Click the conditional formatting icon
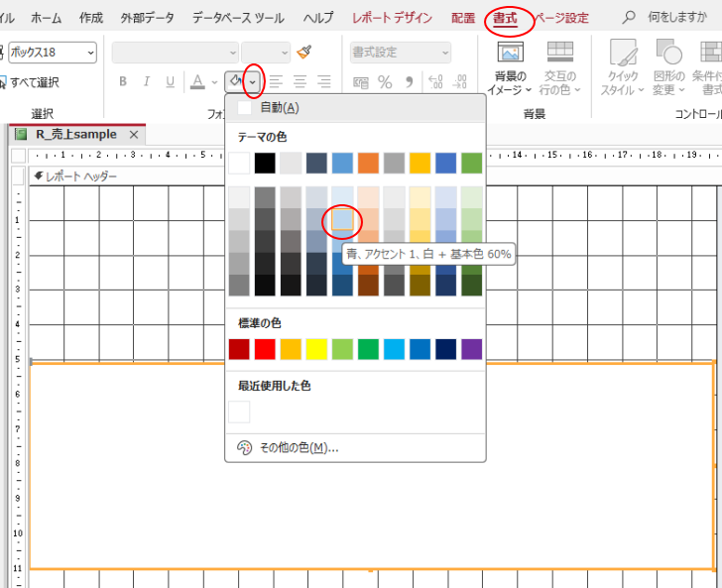This screenshot has width=722, height=588. (x=709, y=52)
